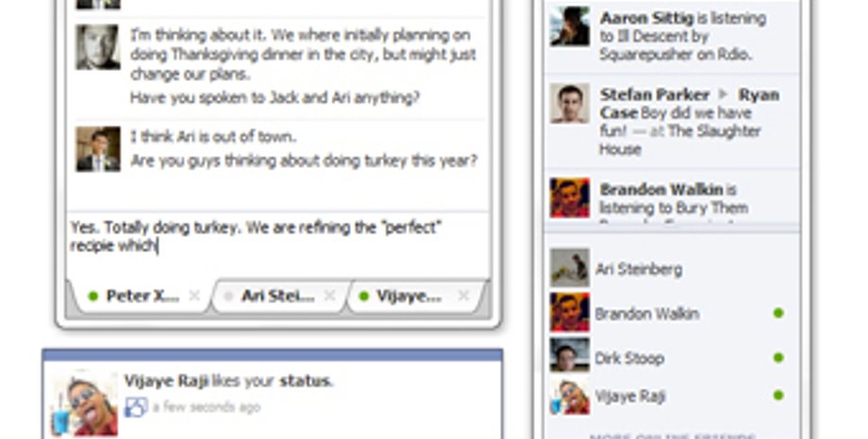868x439 pixels.
Task: Open the status link in the notification
Action: [305, 380]
